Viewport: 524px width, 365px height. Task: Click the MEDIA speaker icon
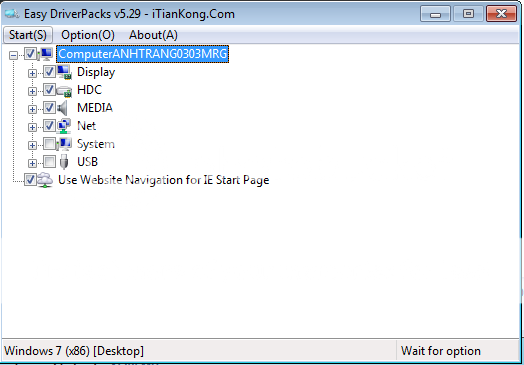(62, 108)
